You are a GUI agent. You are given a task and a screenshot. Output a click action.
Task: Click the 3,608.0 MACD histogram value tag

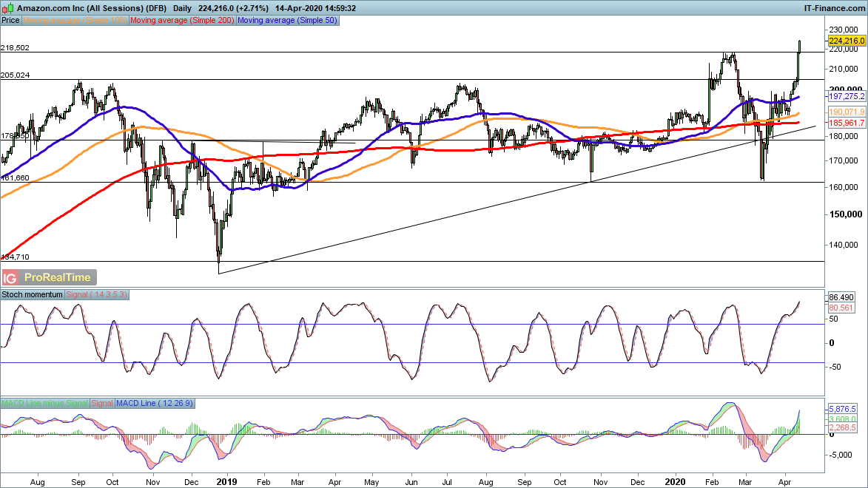click(843, 419)
